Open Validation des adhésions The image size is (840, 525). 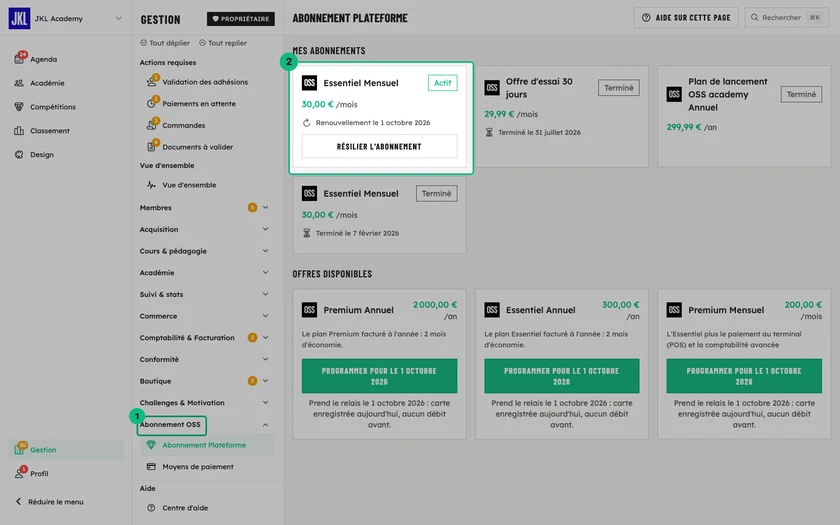click(x=205, y=82)
